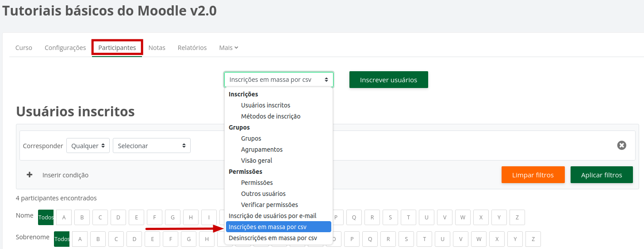Choose Desinscrições em massa por csv

[x=272, y=238]
